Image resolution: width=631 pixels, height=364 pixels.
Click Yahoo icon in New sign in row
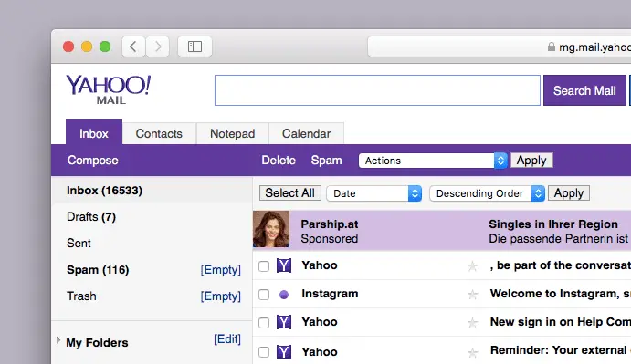pyautogui.click(x=284, y=322)
